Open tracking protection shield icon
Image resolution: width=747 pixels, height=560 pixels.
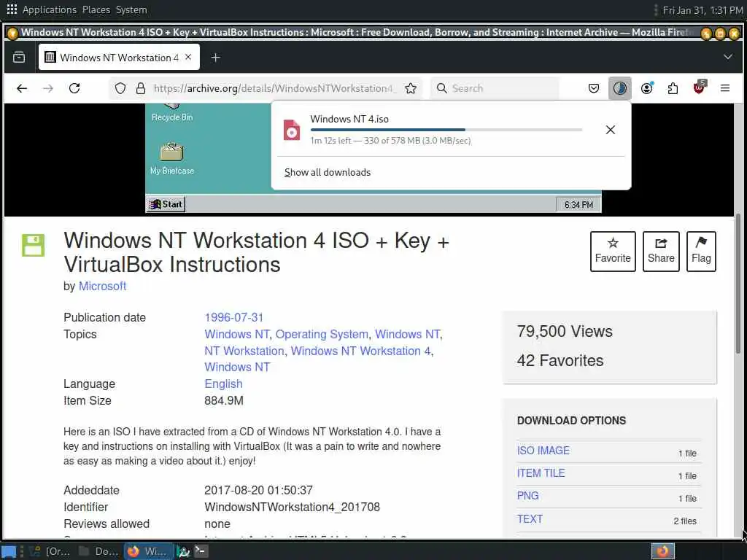[120, 88]
